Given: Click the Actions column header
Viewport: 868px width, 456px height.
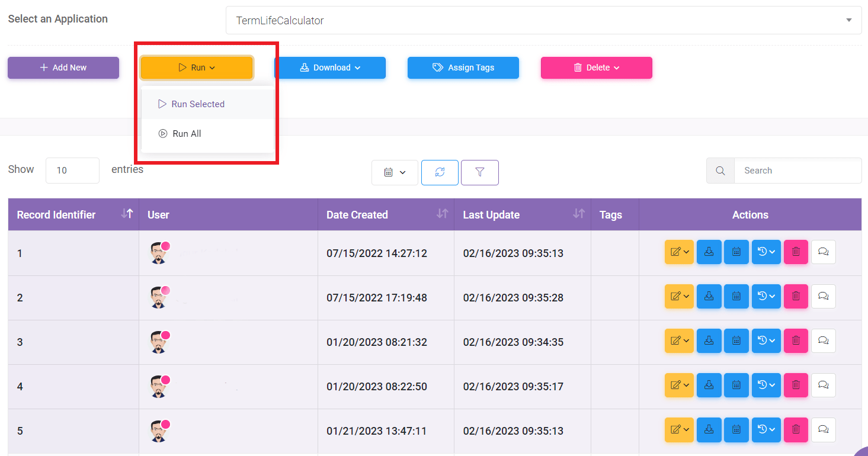Looking at the screenshot, I should click(x=750, y=215).
